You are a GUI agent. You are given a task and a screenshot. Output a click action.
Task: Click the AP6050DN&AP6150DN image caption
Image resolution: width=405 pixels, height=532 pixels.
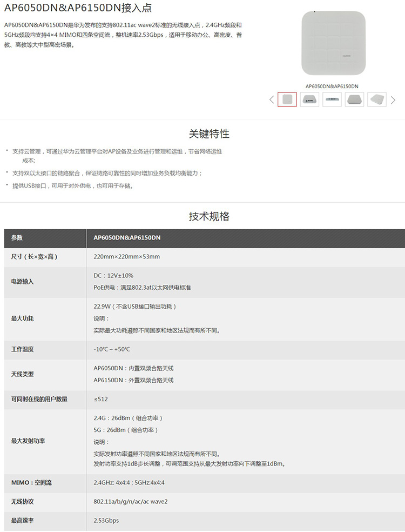[332, 86]
